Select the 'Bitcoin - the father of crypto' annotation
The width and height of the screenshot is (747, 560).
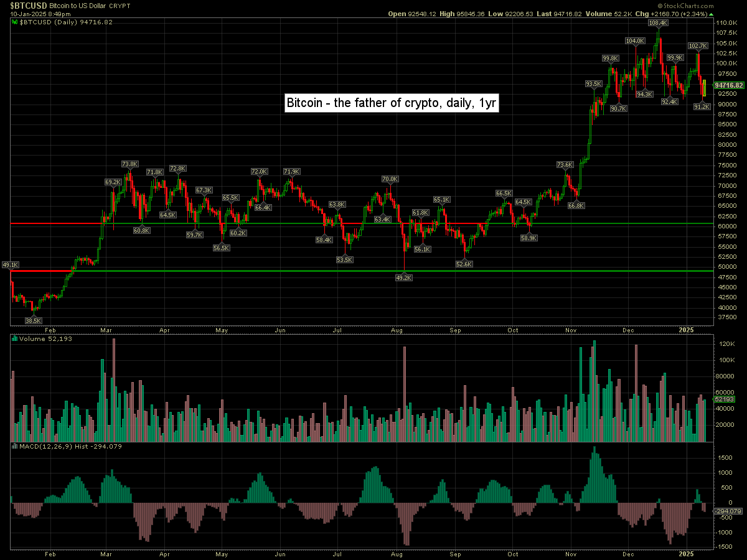390,103
